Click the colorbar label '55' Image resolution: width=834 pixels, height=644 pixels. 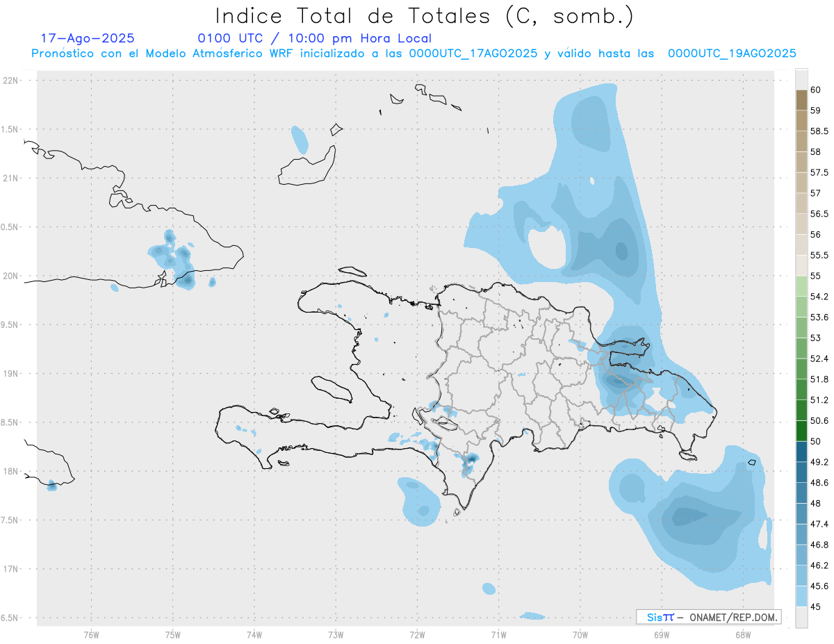click(x=816, y=276)
